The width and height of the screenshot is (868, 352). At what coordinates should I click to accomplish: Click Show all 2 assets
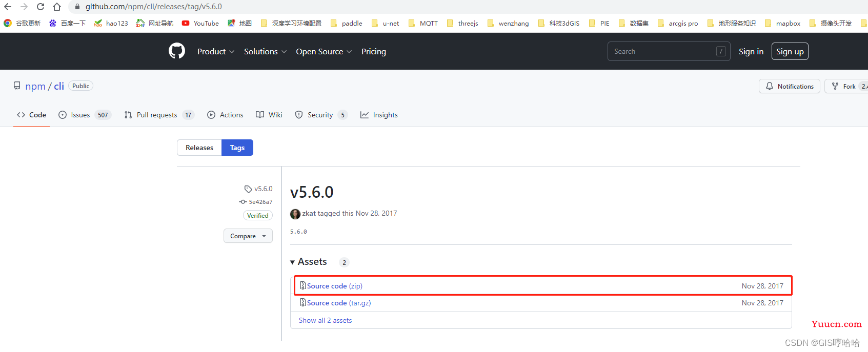click(325, 320)
